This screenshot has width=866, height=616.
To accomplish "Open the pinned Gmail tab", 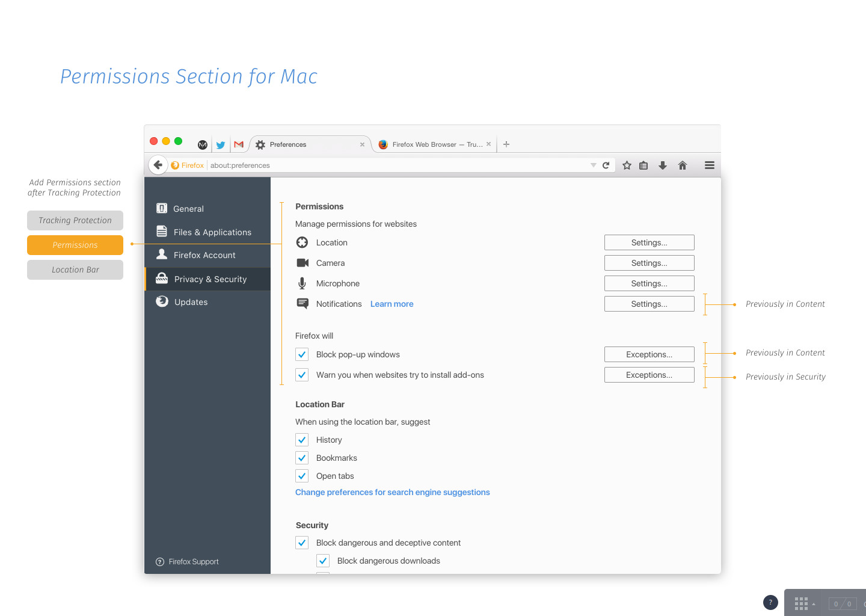I will point(239,144).
